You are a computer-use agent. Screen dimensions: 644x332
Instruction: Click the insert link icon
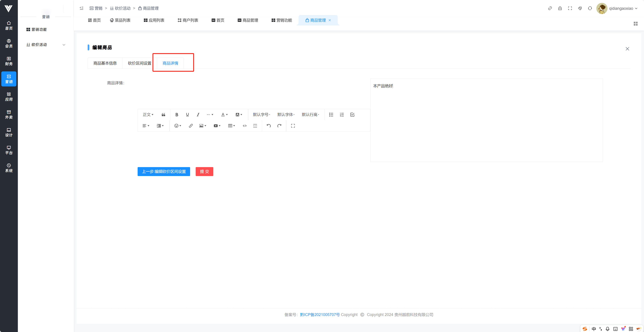coord(191,126)
